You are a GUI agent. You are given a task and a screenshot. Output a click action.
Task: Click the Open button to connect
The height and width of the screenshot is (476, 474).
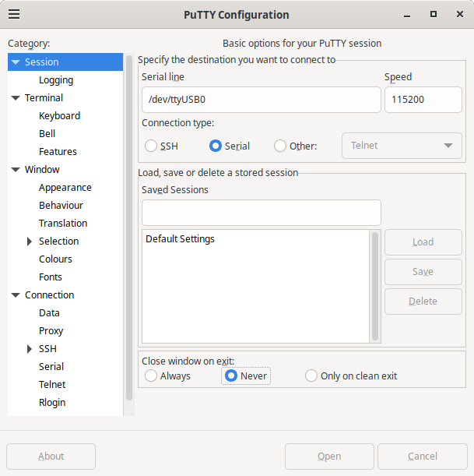(329, 457)
